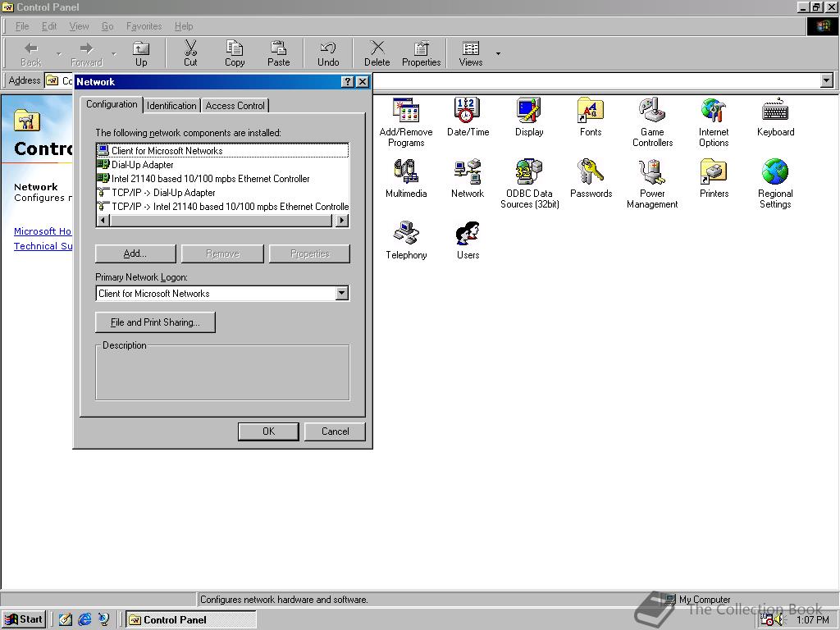Open the Edit menu
Viewport: 840px width, 630px height.
click(49, 26)
